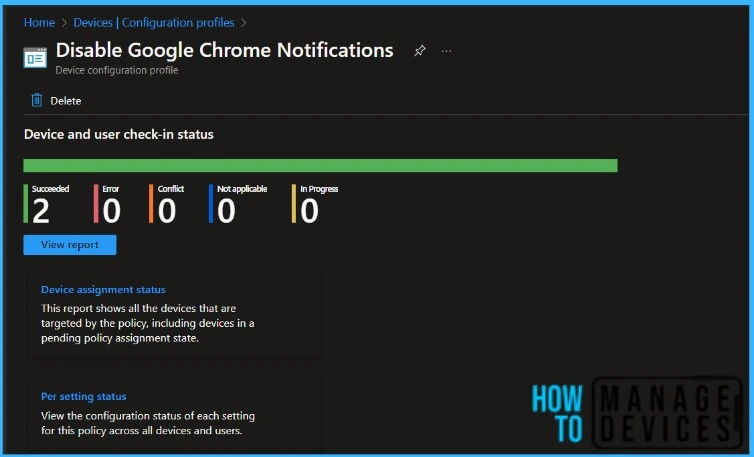Click the Delete trash can icon
Screen dimensions: 754x457
coord(37,101)
